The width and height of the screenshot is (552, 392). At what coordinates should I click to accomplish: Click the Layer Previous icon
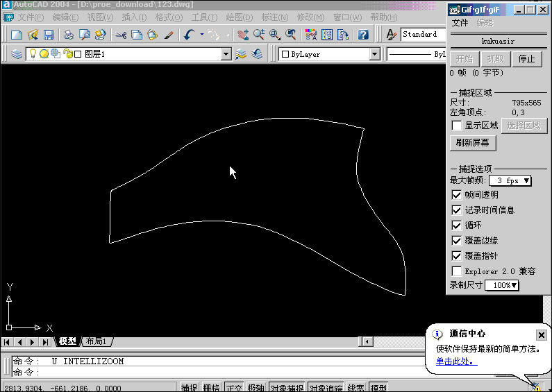[x=258, y=54]
